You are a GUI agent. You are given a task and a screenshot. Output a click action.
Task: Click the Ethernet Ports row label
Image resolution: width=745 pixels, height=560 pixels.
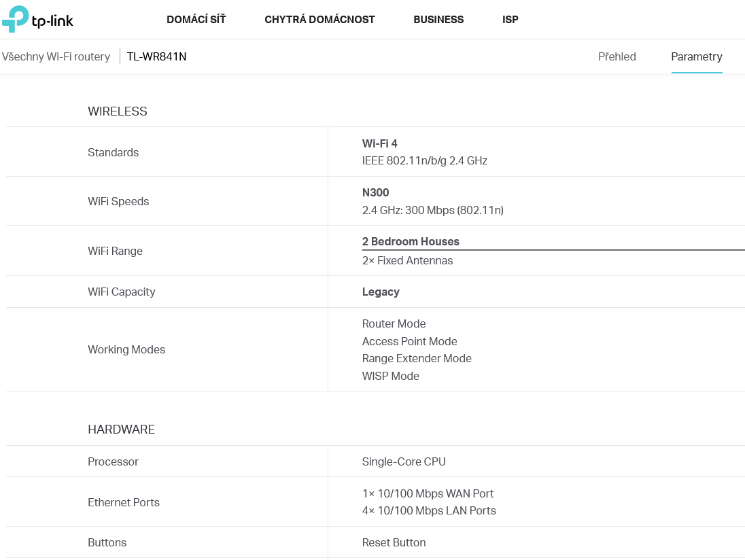pos(124,502)
